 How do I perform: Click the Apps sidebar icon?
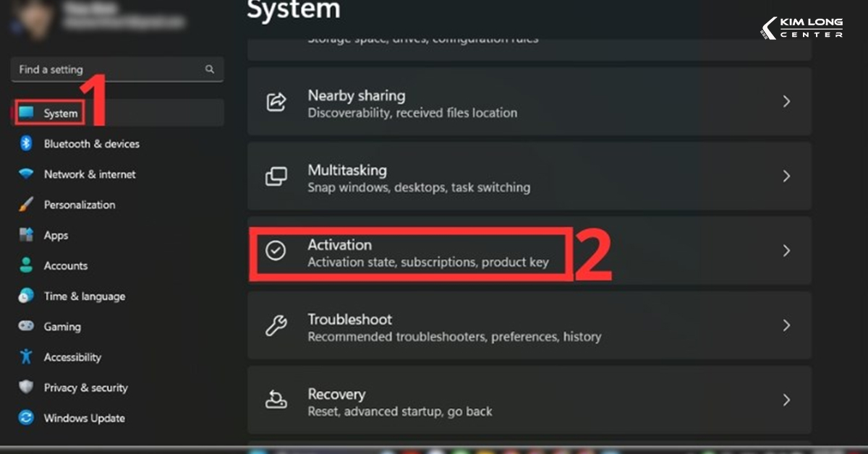(26, 235)
